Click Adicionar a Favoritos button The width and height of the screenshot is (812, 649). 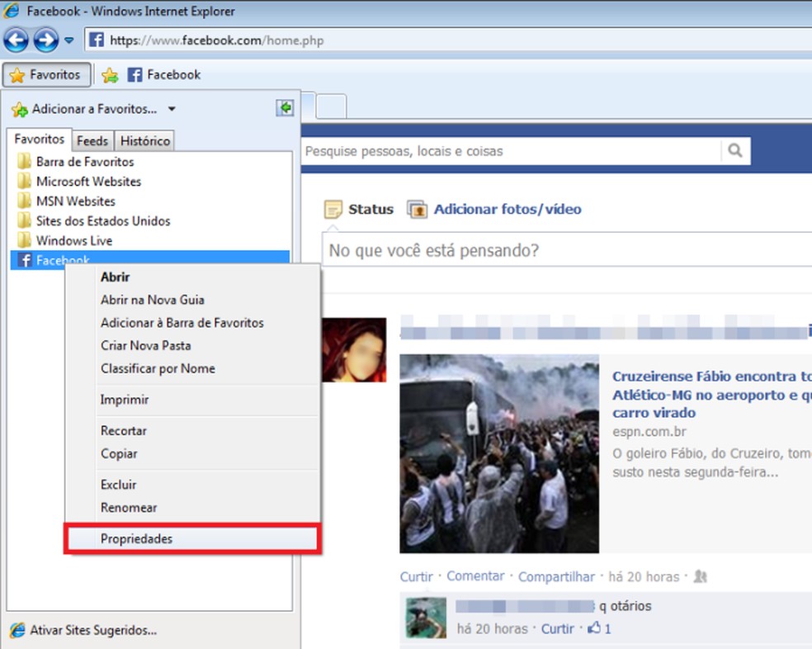(x=84, y=109)
